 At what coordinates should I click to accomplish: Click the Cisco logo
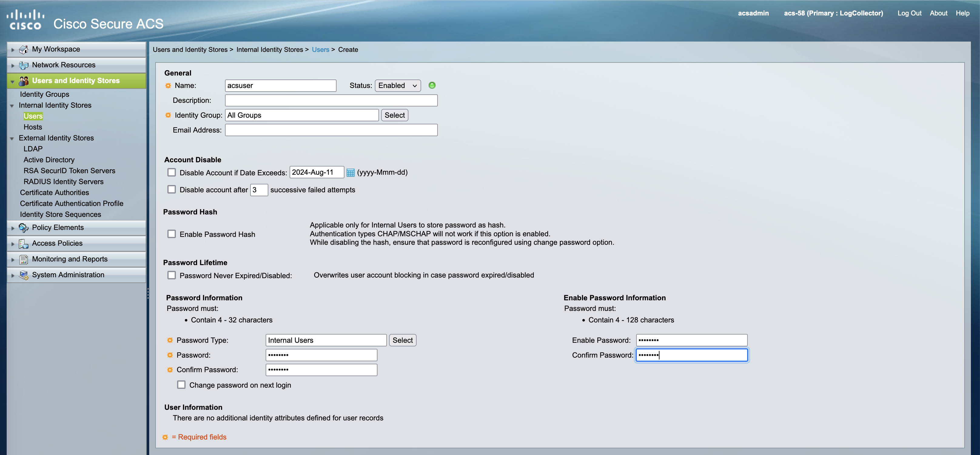(x=25, y=20)
